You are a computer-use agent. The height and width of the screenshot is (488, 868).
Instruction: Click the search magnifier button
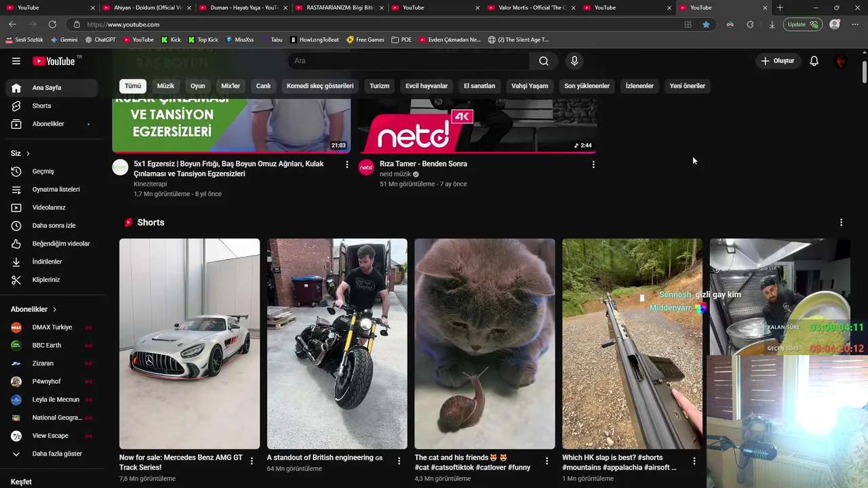544,61
